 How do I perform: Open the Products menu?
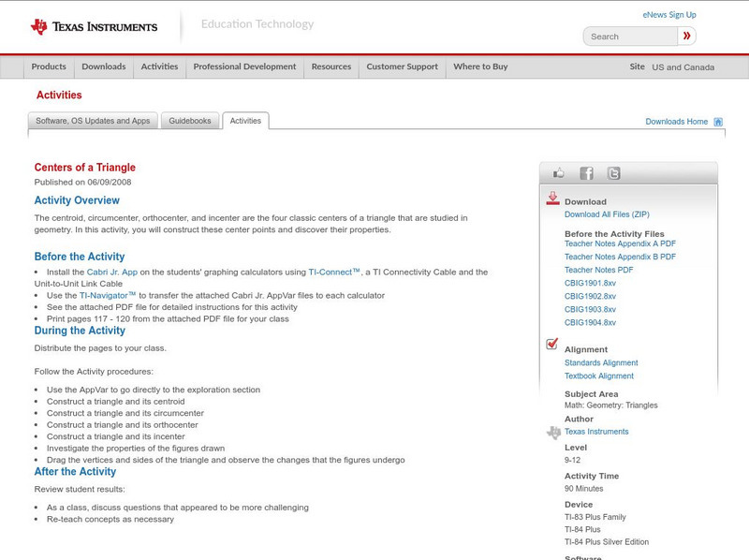pyautogui.click(x=49, y=66)
